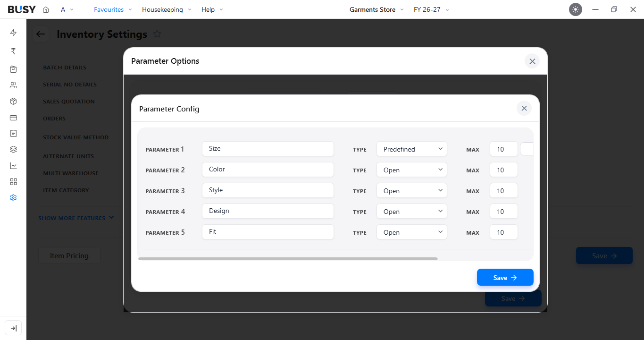644x340 pixels.
Task: Click the Item Pricing button
Action: 69,255
